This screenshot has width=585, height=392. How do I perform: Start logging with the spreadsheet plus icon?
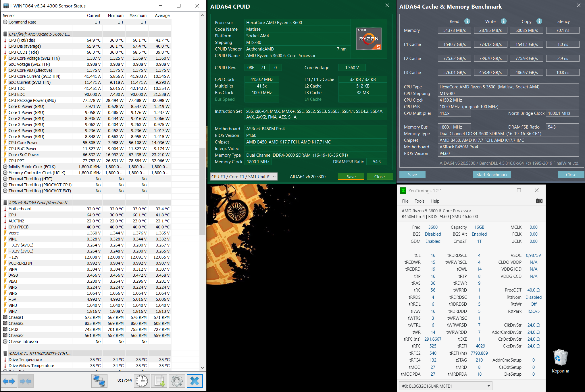point(159,381)
